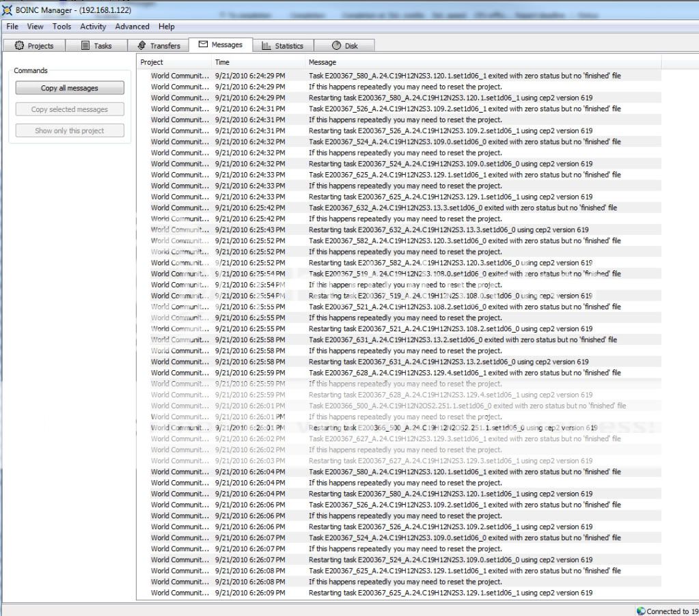This screenshot has height=616, width=699.
Task: Click the 'Connected to' status bar text
Action: tap(672, 611)
